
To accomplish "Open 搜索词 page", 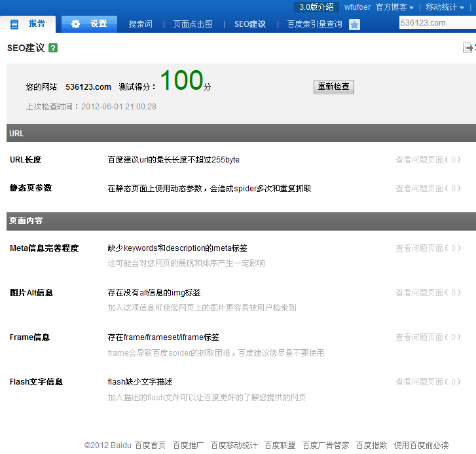I will pyautogui.click(x=140, y=24).
